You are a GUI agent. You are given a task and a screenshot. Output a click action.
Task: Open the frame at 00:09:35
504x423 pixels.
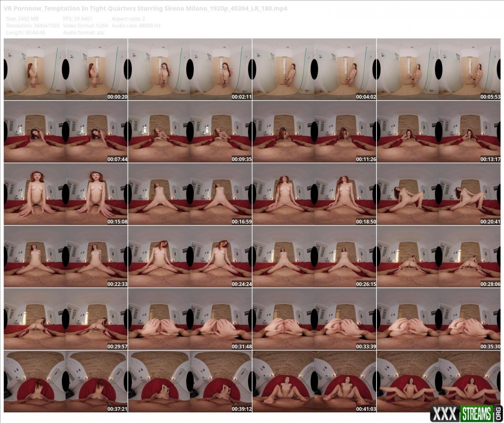click(190, 132)
